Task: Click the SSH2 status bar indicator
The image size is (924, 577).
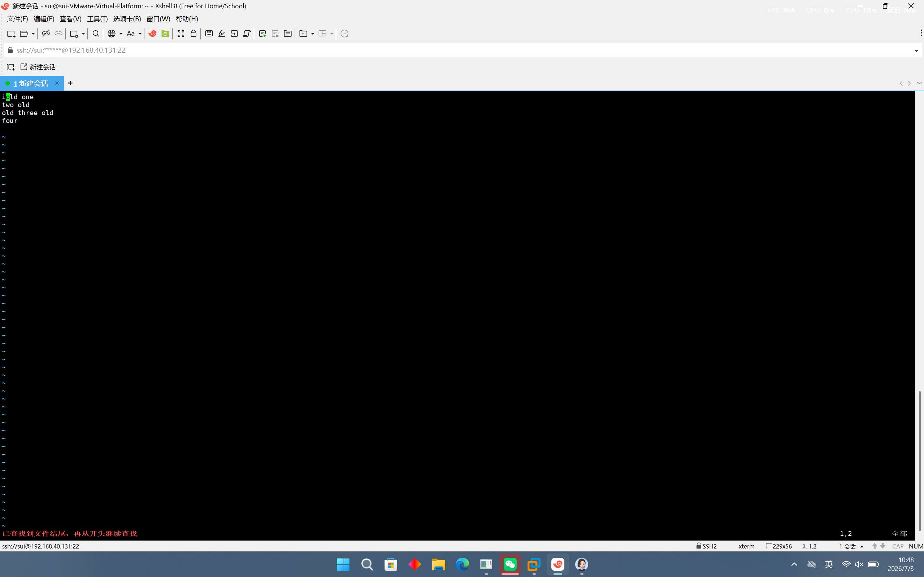Action: [x=707, y=546]
